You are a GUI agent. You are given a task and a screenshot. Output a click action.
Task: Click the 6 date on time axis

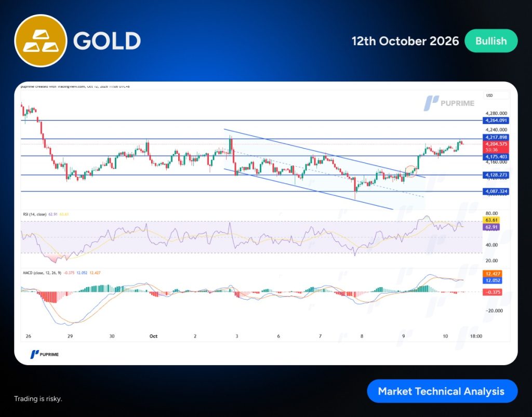point(278,337)
